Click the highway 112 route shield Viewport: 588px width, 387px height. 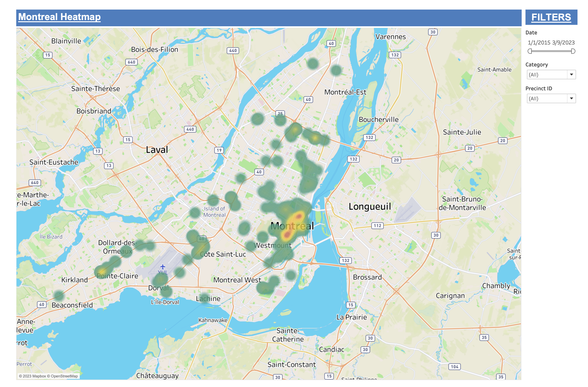click(377, 226)
